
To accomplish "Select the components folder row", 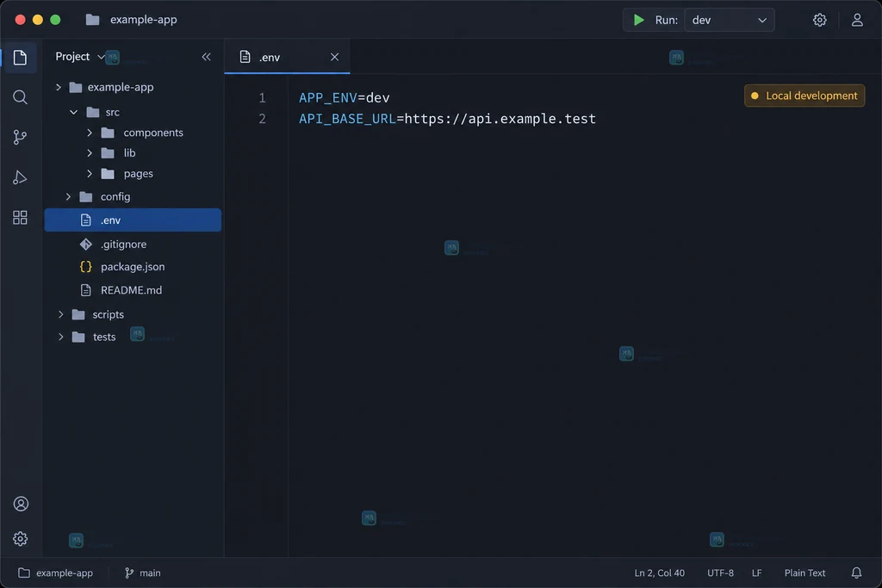I will click(133, 133).
